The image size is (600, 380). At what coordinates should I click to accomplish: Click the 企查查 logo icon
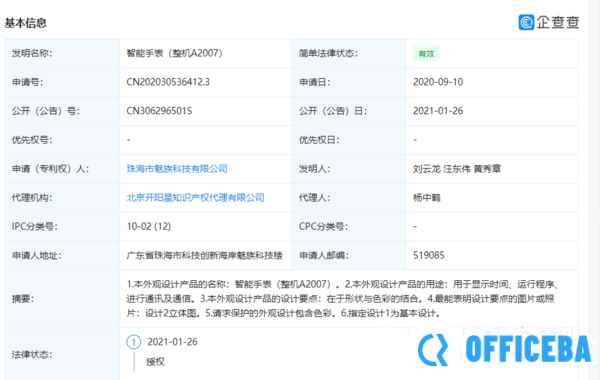pos(526,22)
